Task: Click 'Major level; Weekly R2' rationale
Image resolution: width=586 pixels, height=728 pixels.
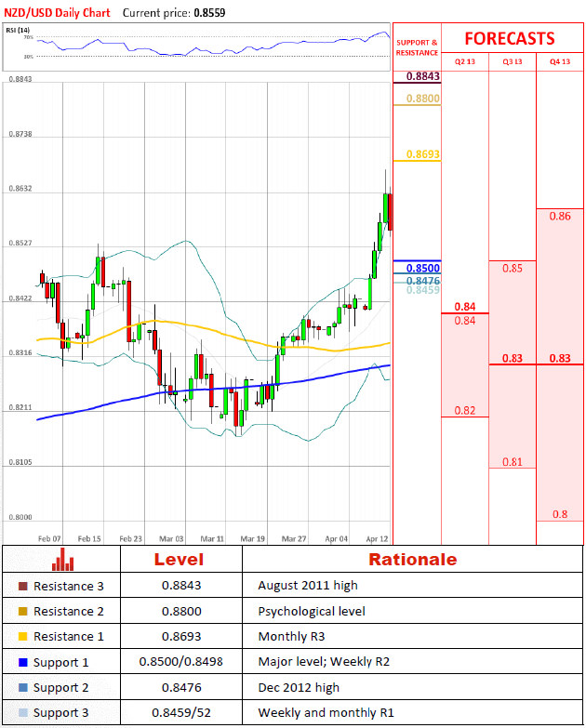Action: [x=324, y=662]
